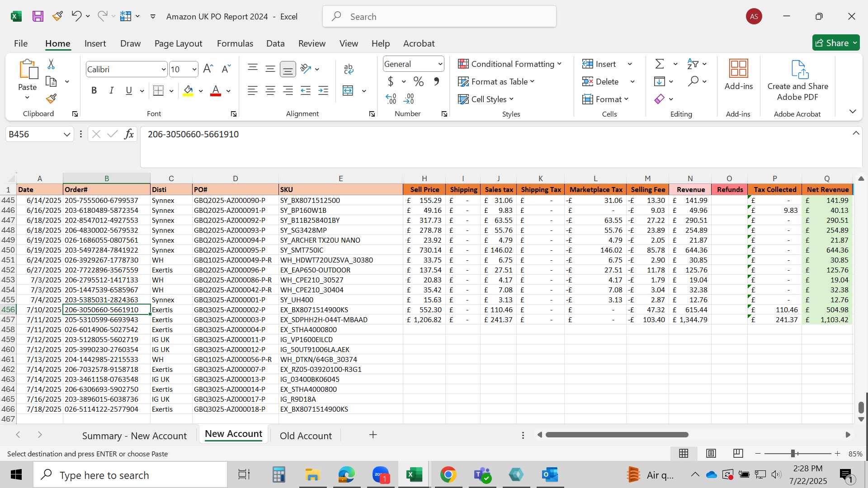Click the Cut scissors icon
This screenshot has height=488, width=868.
click(x=51, y=64)
